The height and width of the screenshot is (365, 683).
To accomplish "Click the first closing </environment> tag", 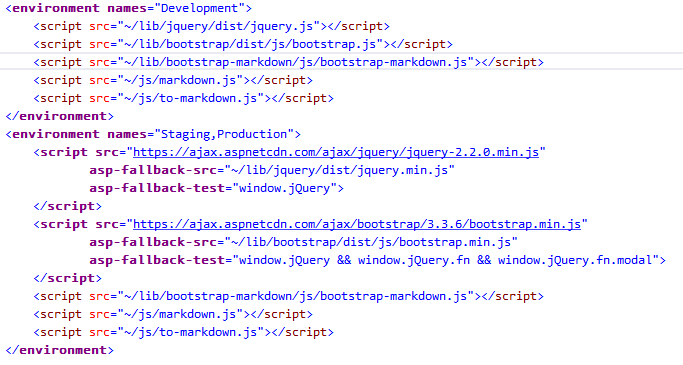I will 59,116.
